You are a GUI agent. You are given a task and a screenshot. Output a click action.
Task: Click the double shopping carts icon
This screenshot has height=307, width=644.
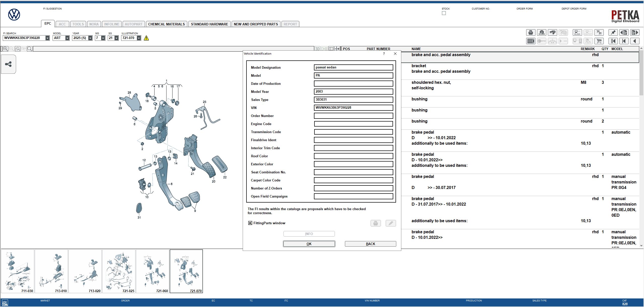(599, 32)
